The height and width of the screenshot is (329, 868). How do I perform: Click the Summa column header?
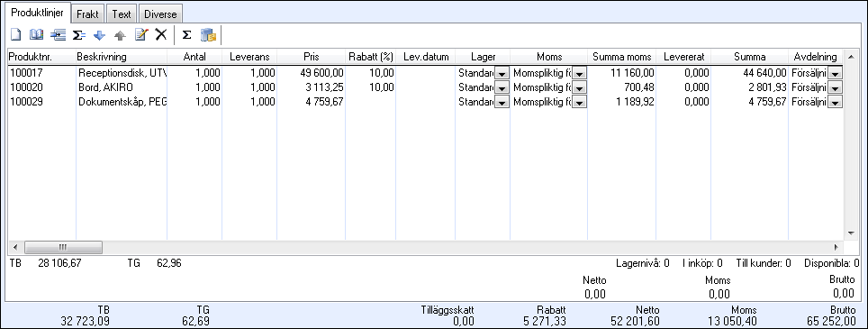click(x=749, y=57)
